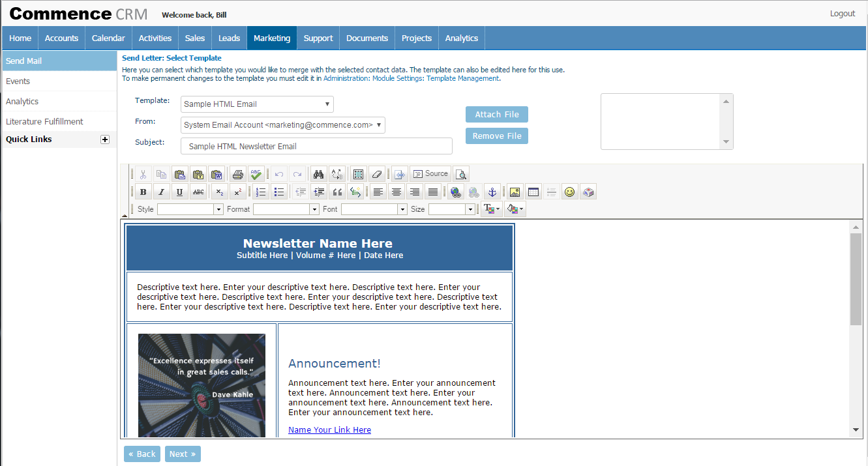Insert a smiley emoticon
868x466 pixels.
[570, 192]
